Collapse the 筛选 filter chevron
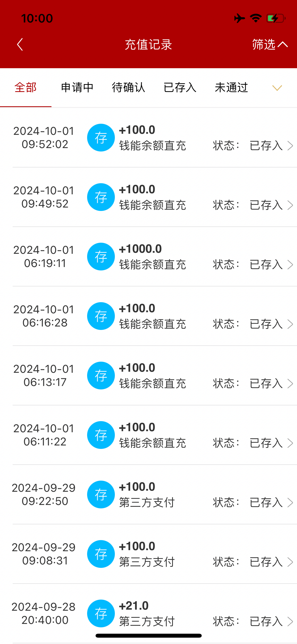 [282, 44]
